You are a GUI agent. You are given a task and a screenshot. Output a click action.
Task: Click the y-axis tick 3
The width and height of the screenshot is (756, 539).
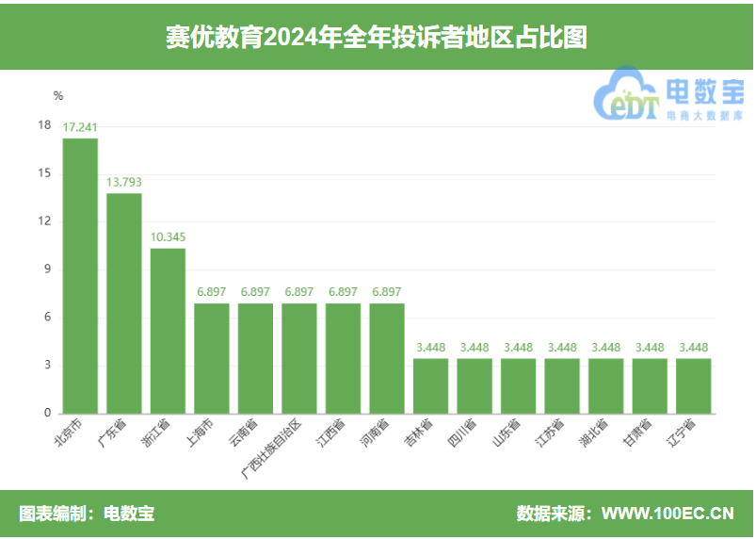[x=47, y=365]
